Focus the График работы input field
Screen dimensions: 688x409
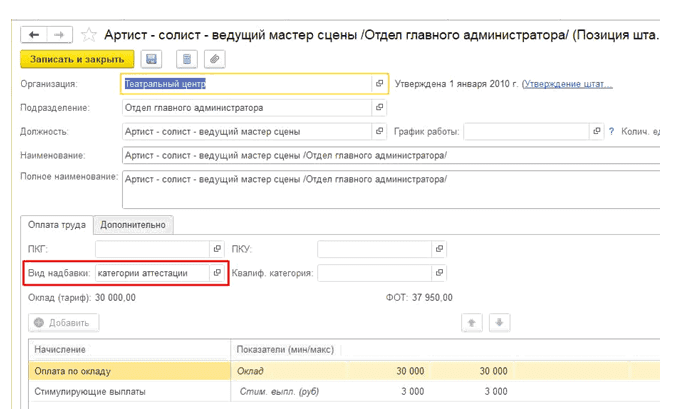(x=526, y=131)
